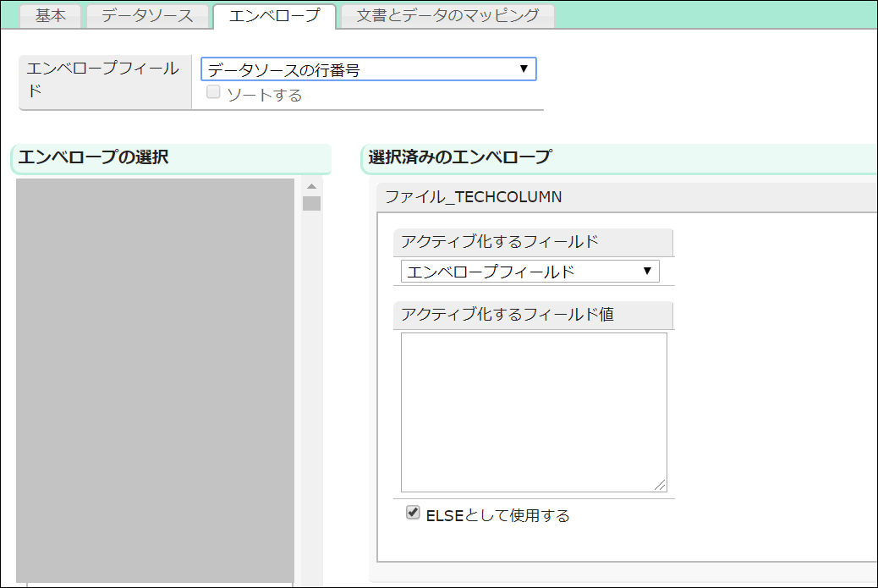This screenshot has width=878, height=588.
Task: Click the エンベロープフィールド label cell
Action: pyautogui.click(x=105, y=80)
